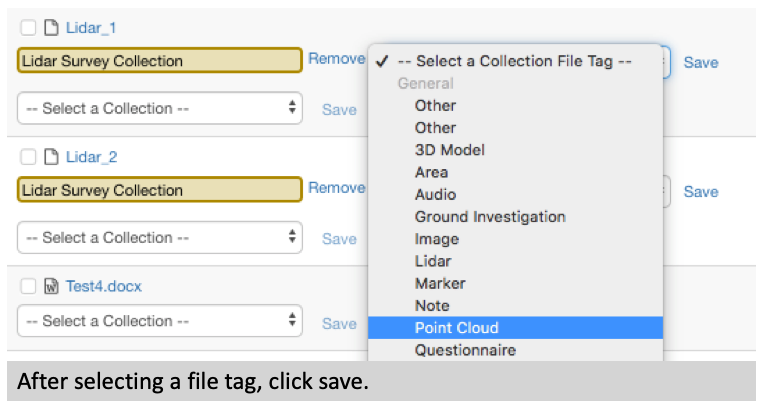This screenshot has height=410, width=764.
Task: Select the Lidar option in the tag list
Action: (x=435, y=261)
